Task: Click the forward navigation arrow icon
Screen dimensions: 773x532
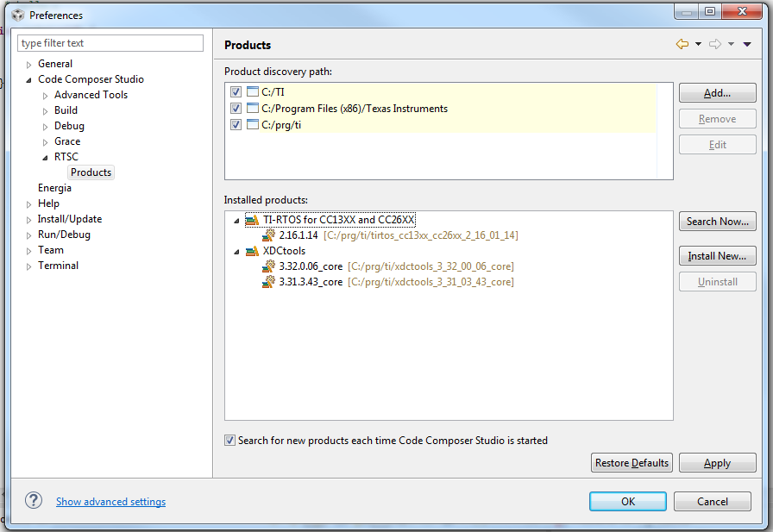Action: (x=715, y=44)
